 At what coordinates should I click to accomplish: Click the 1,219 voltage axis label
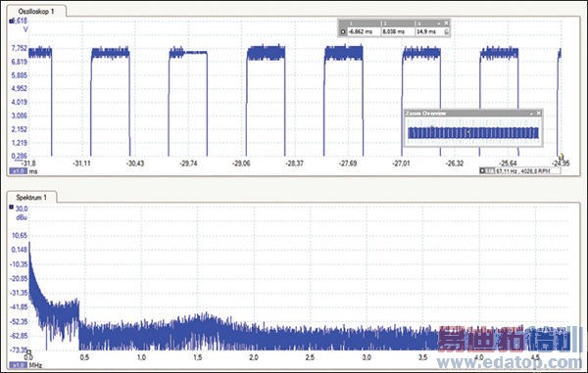[20, 142]
